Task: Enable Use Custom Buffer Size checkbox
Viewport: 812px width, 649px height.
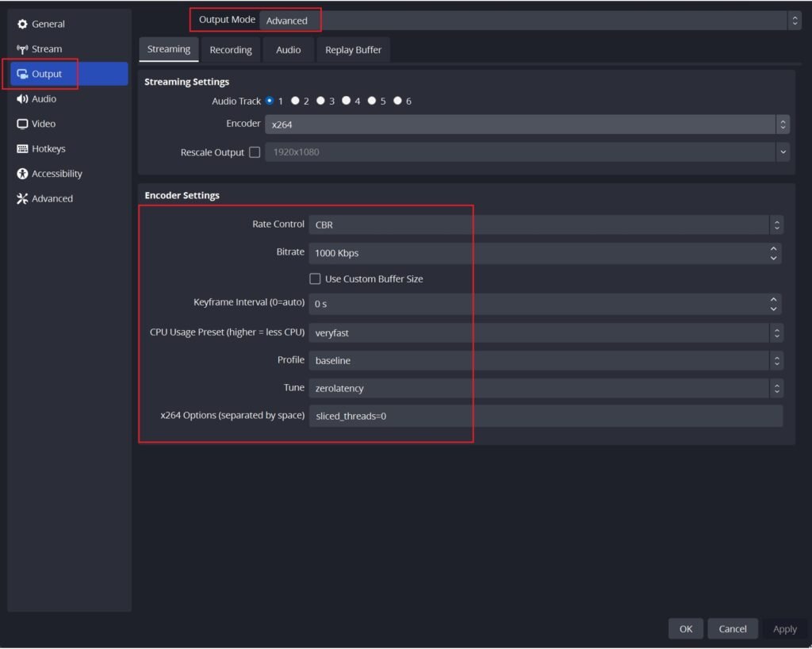Action: [315, 279]
